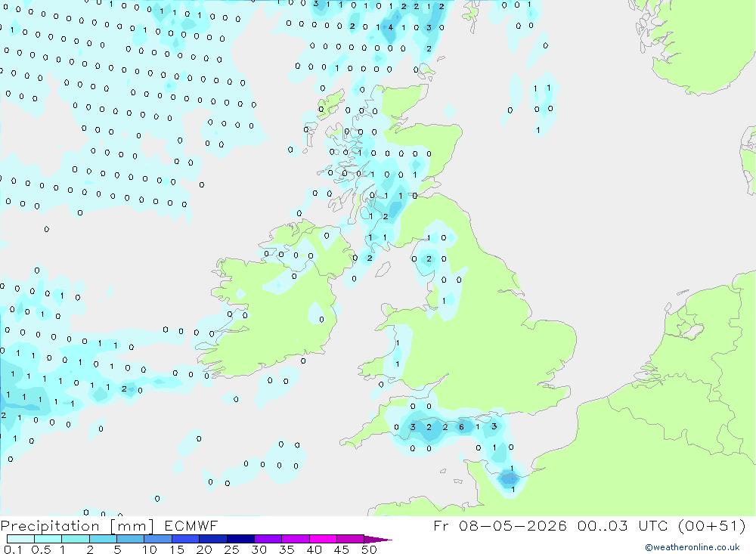This screenshot has height=554, width=756.
Task: Click the 'Precipitation [mm]' title text
Action: point(78,526)
